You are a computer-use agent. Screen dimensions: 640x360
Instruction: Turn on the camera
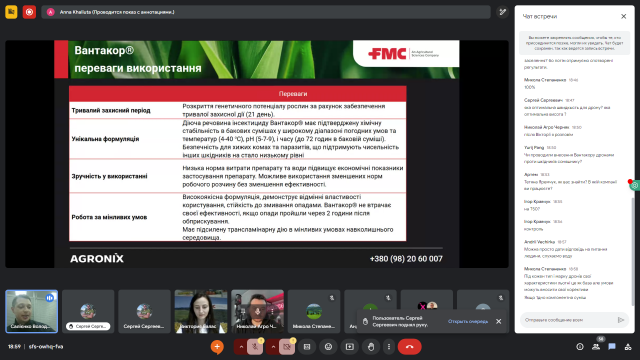[287, 347]
